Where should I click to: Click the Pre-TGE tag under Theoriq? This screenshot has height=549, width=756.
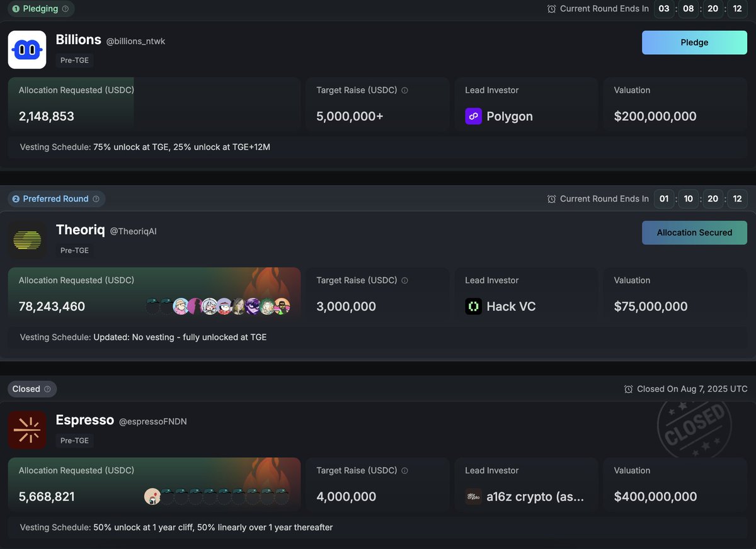(75, 251)
